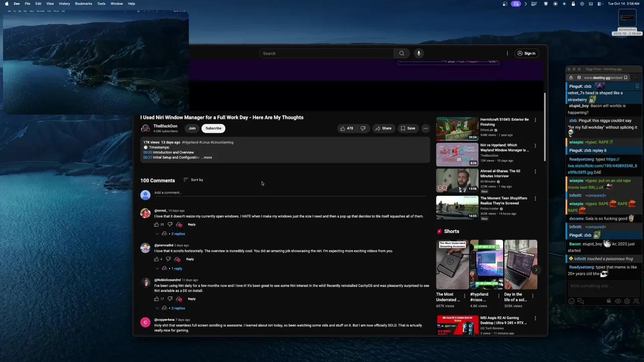Image resolution: width=644 pixels, height=362 pixels.
Task: Open options menu for Niri vs Hyprland video
Action: (x=535, y=146)
